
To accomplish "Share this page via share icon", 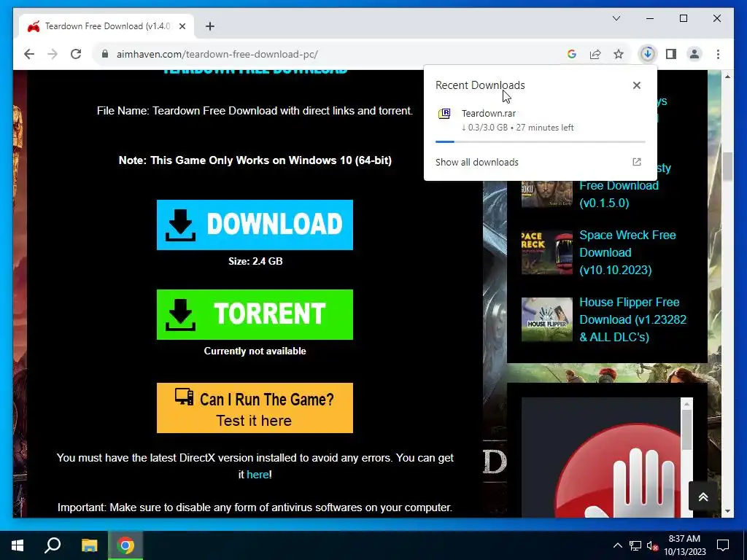I will [595, 54].
